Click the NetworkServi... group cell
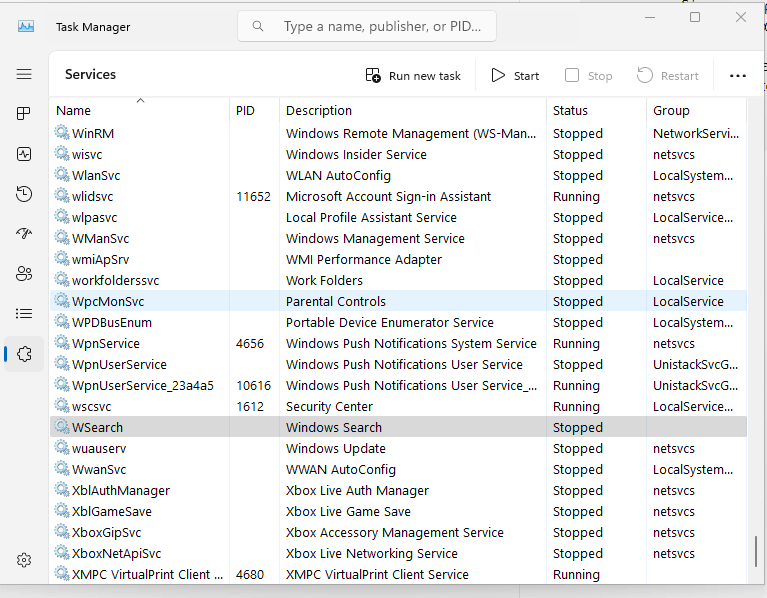The image size is (767, 598). pyautogui.click(x=696, y=133)
